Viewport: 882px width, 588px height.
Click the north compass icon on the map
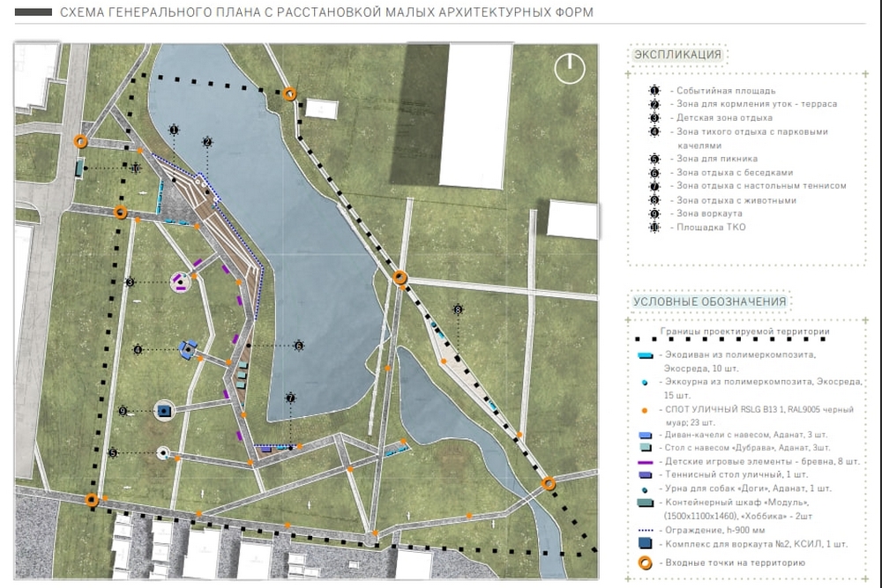[x=571, y=68]
